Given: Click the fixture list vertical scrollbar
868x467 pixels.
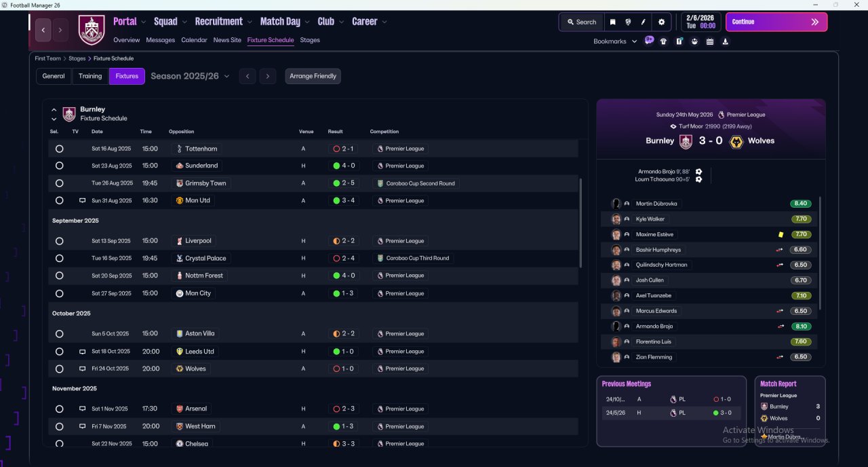Looking at the screenshot, I should coord(580,223).
